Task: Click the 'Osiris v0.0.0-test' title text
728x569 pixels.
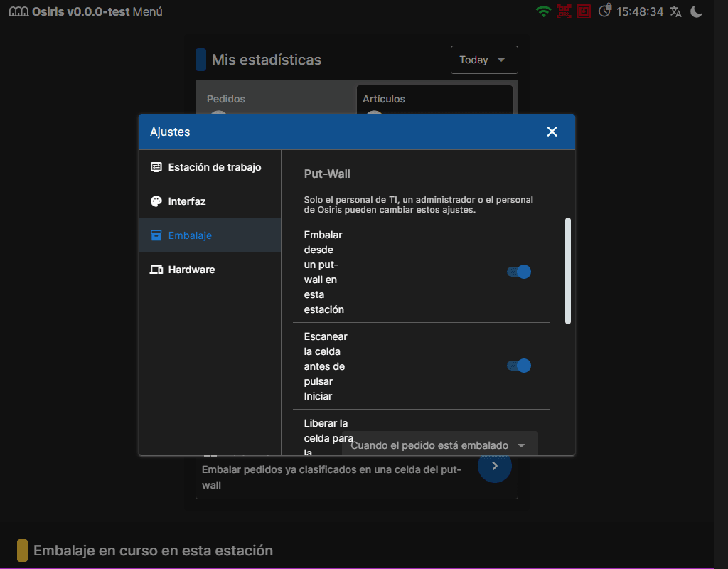Action: pyautogui.click(x=81, y=11)
